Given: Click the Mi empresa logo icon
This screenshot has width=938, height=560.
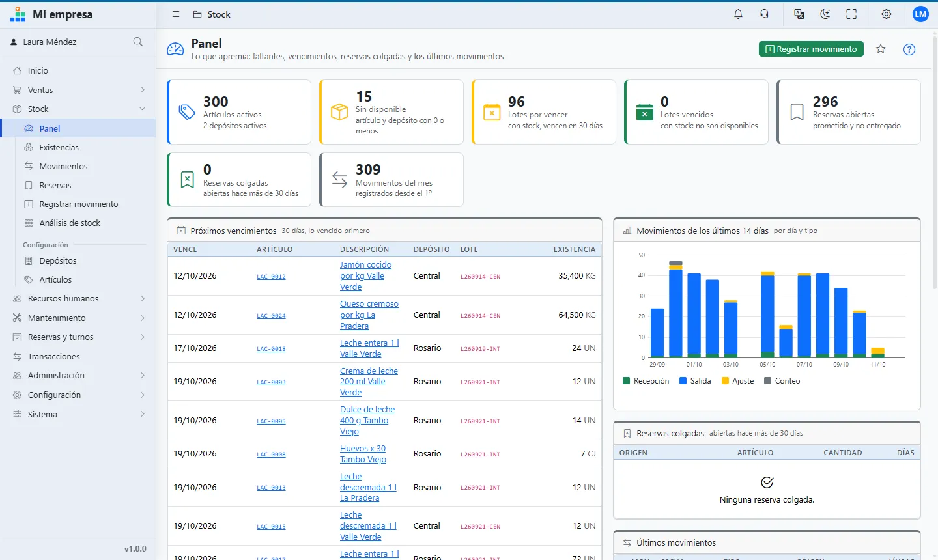Looking at the screenshot, I should (x=18, y=14).
